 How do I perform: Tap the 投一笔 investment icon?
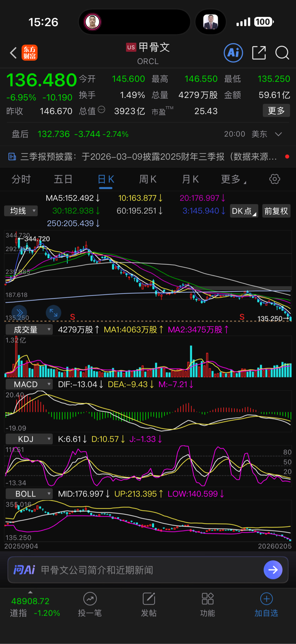[x=90, y=599]
